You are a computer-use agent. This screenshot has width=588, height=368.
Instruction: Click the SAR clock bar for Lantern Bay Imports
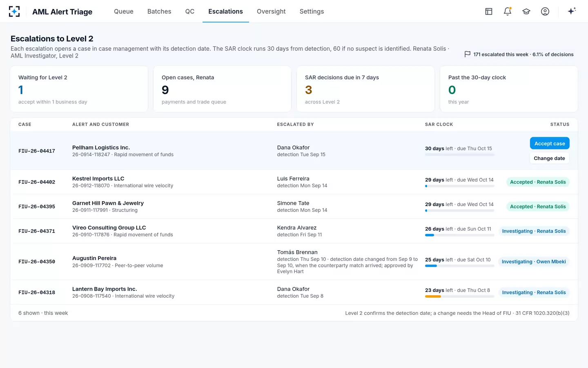point(459,296)
